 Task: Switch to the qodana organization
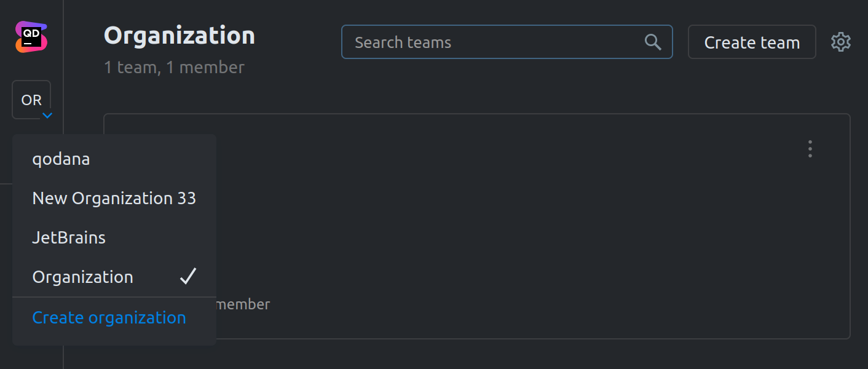point(61,159)
